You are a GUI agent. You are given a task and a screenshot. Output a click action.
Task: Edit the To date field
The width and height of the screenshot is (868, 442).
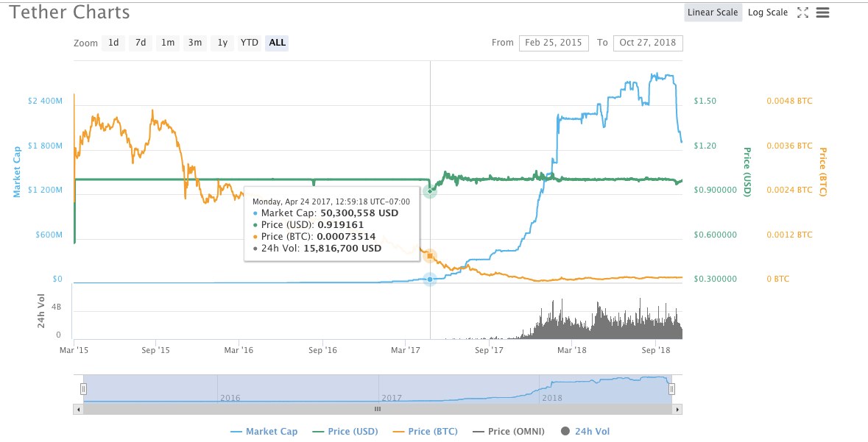click(647, 43)
